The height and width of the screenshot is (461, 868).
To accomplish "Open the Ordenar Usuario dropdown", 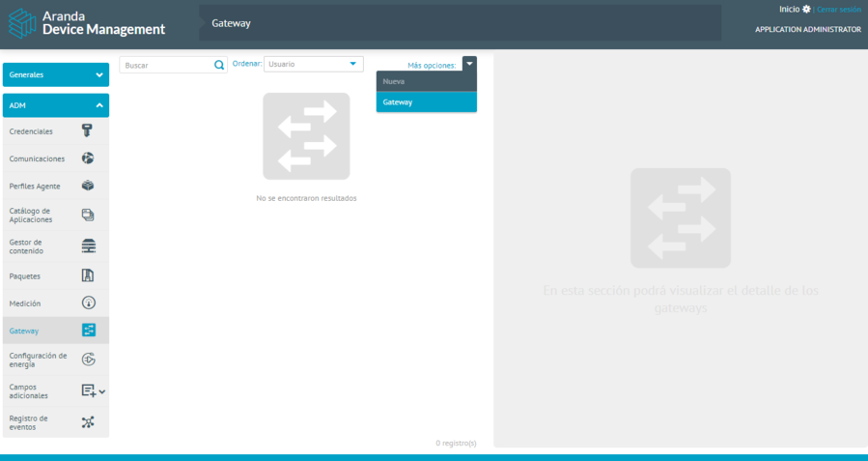I will coord(313,64).
